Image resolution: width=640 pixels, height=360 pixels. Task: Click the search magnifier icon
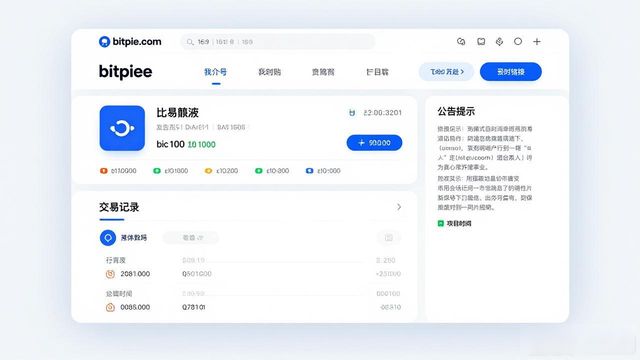click(190, 42)
